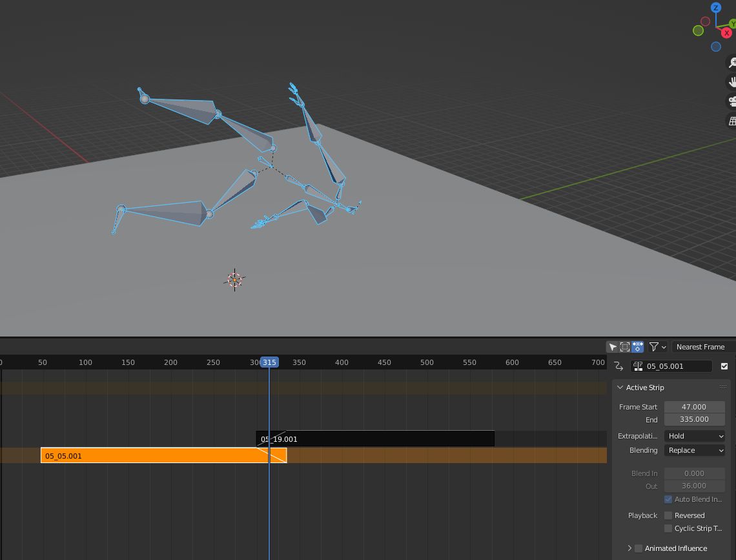Click the strip icon inside the 05_05.001 name field
The height and width of the screenshot is (560, 736).
[x=638, y=366]
